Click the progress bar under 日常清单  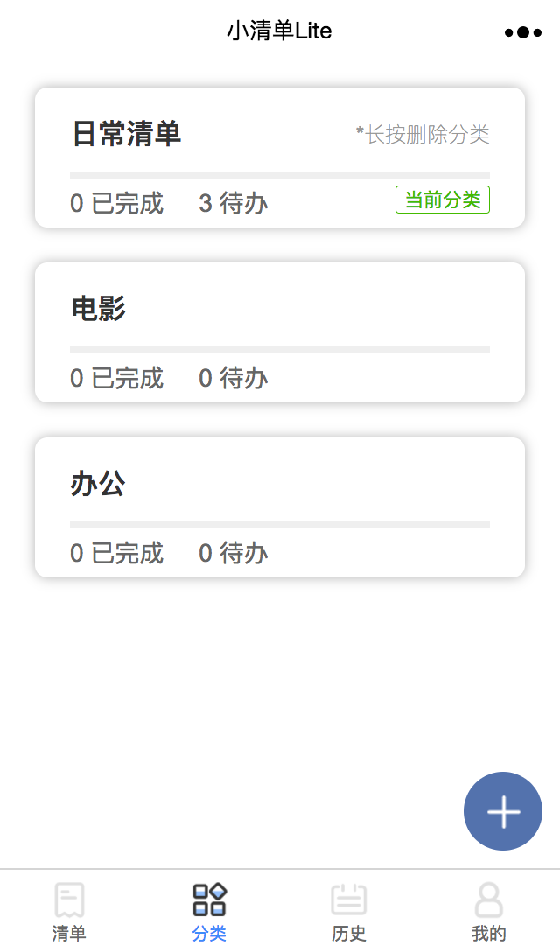coord(280,175)
